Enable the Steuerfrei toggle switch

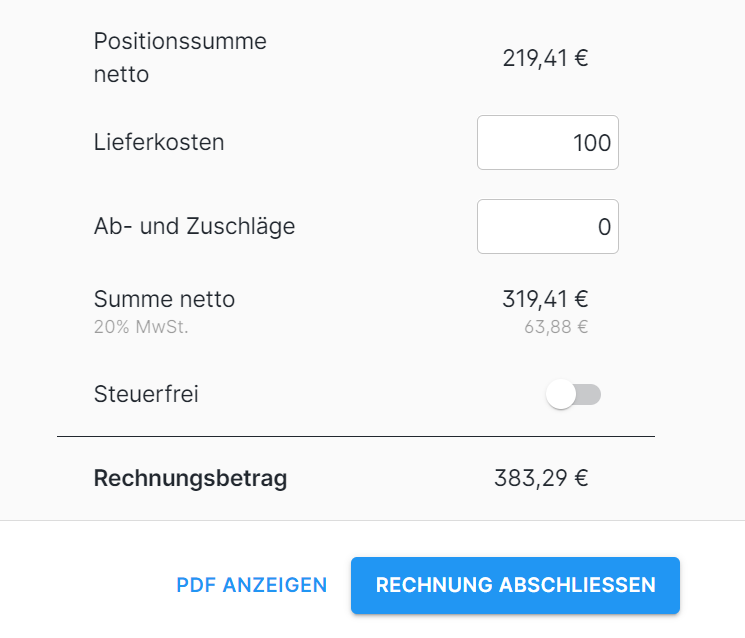coord(573,395)
